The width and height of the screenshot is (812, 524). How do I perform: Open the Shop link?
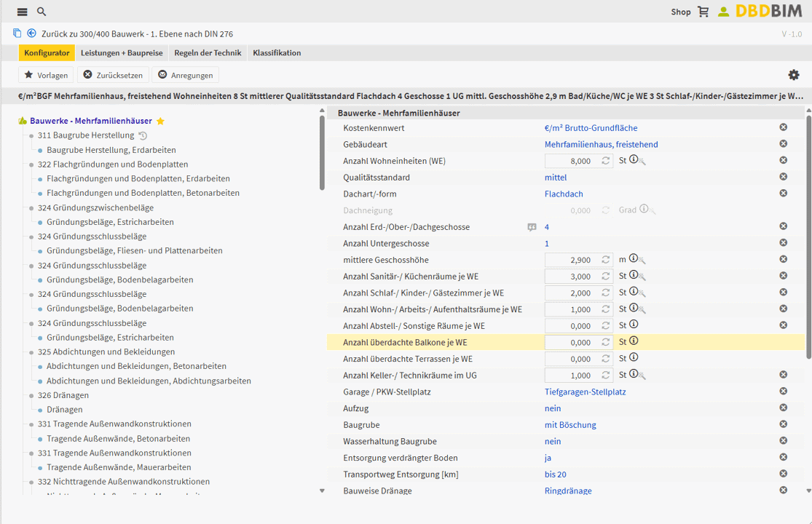pos(680,12)
